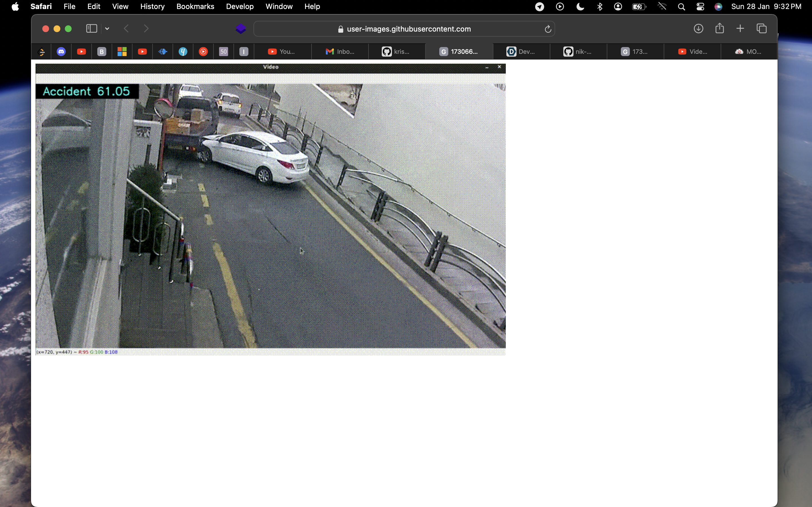Image resolution: width=812 pixels, height=507 pixels.
Task: Reload the page using refresh icon
Action: tap(548, 29)
